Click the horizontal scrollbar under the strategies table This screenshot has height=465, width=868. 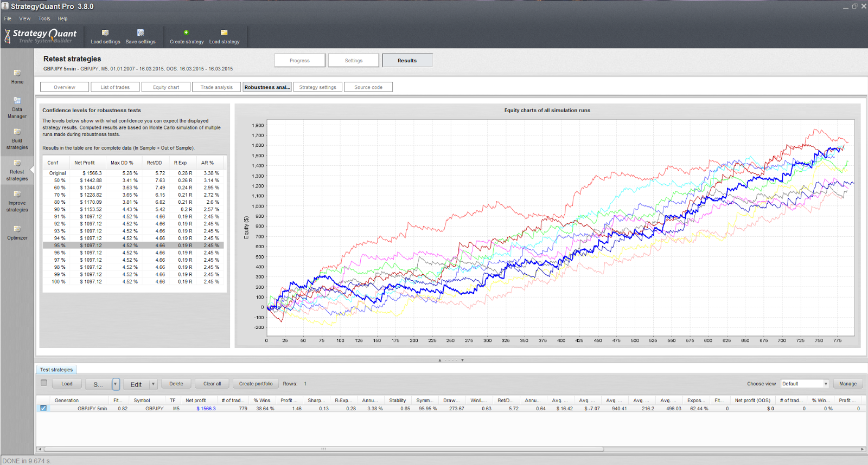click(x=324, y=449)
